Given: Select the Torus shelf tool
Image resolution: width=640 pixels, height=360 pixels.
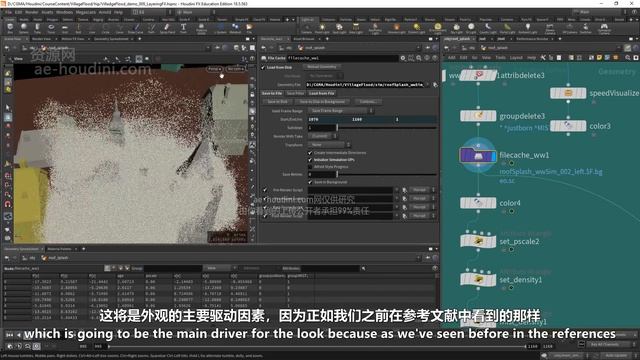Looking at the screenshot, I should (x=51, y=28).
